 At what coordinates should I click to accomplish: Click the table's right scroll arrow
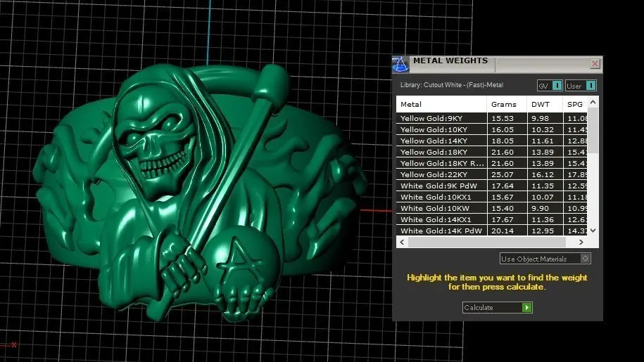pos(581,243)
